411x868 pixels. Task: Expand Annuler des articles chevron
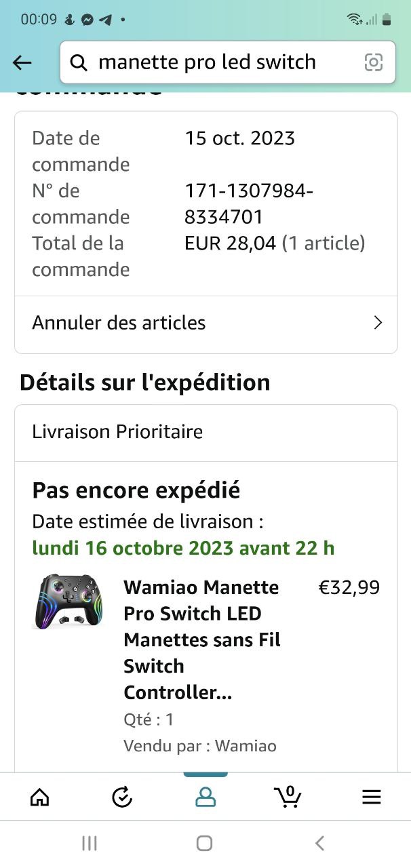[378, 323]
